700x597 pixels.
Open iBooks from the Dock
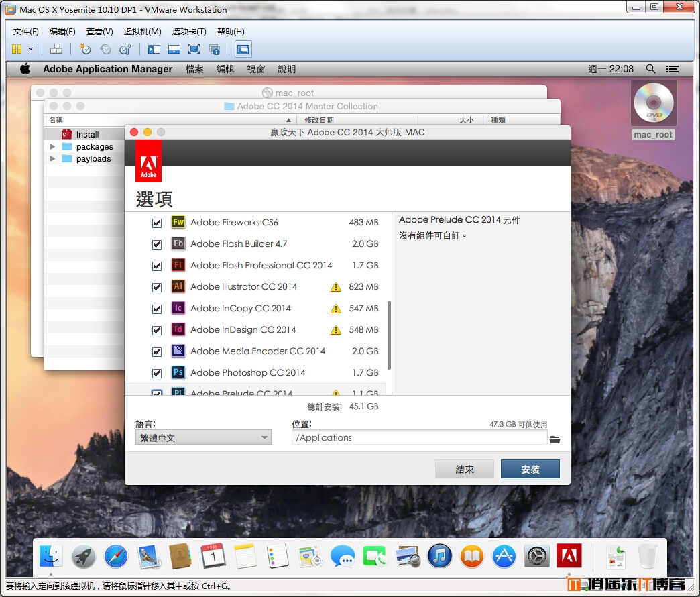pos(472,556)
